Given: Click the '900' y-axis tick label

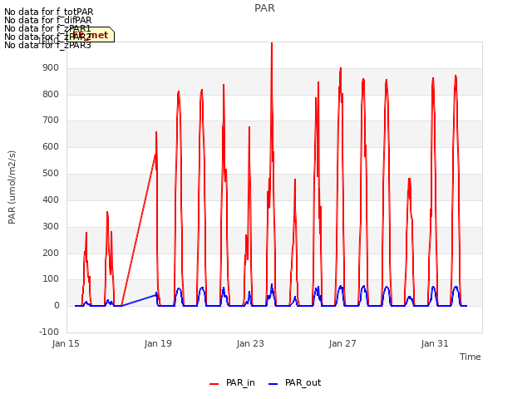Looking at the screenshot, I should pos(51,68).
